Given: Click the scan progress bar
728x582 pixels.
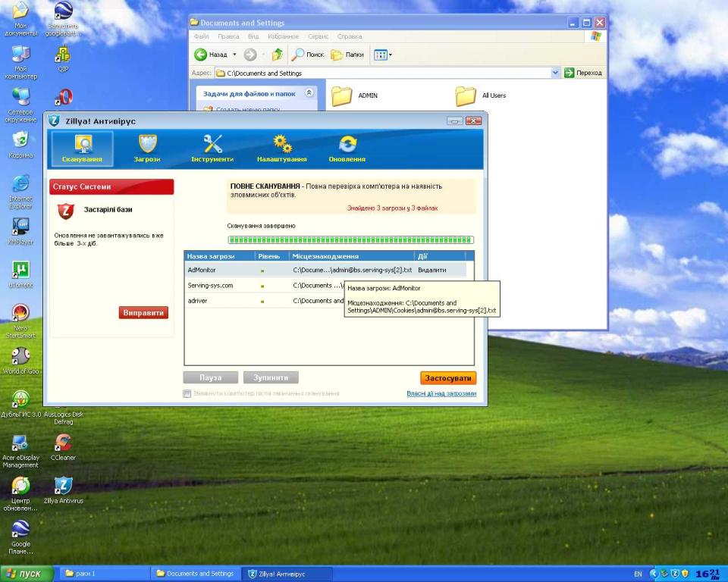Looking at the screenshot, I should coord(350,239).
